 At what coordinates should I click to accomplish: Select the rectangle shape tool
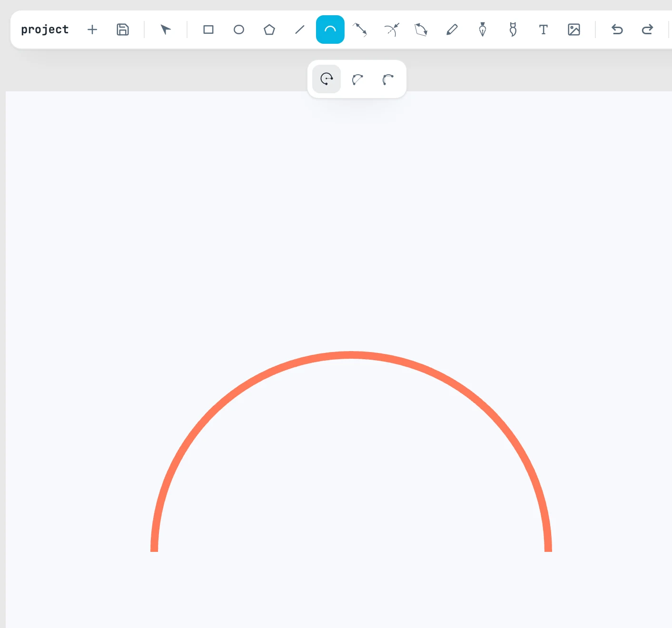208,29
